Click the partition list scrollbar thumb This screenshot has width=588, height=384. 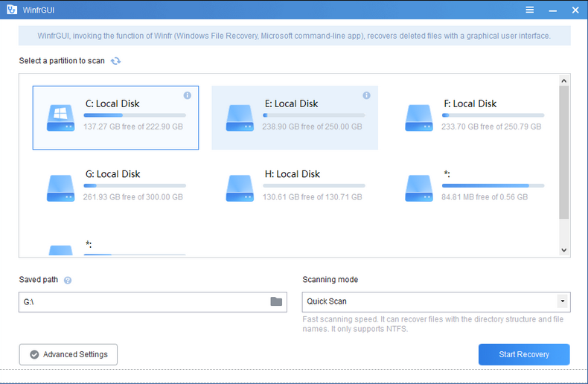pos(563,153)
